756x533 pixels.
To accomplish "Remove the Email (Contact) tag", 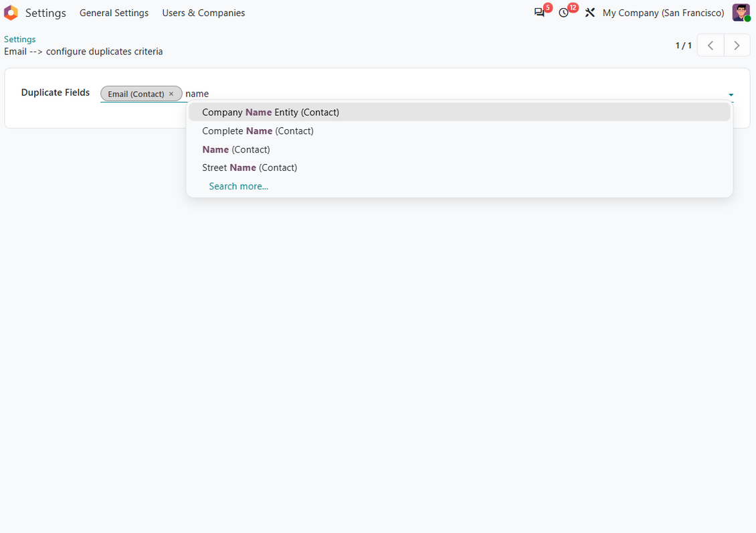I will tap(171, 94).
